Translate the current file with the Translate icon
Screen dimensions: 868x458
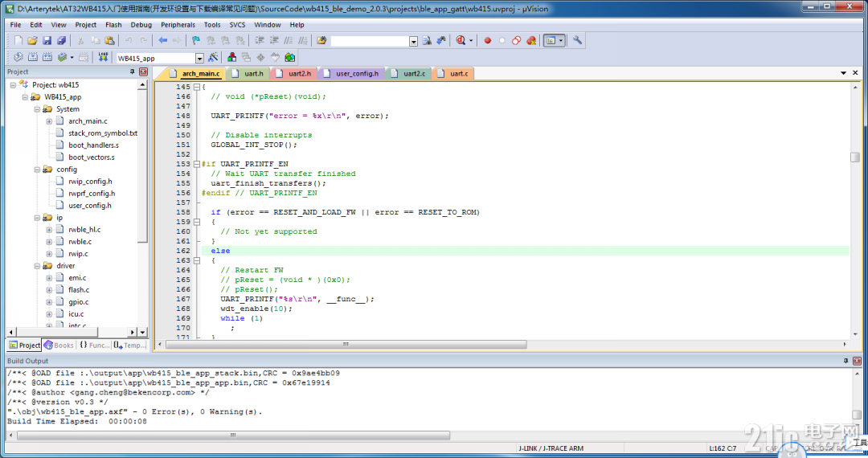[18, 57]
